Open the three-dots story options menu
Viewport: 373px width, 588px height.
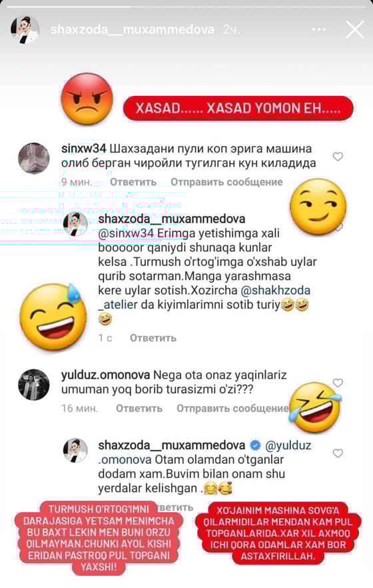(x=318, y=29)
